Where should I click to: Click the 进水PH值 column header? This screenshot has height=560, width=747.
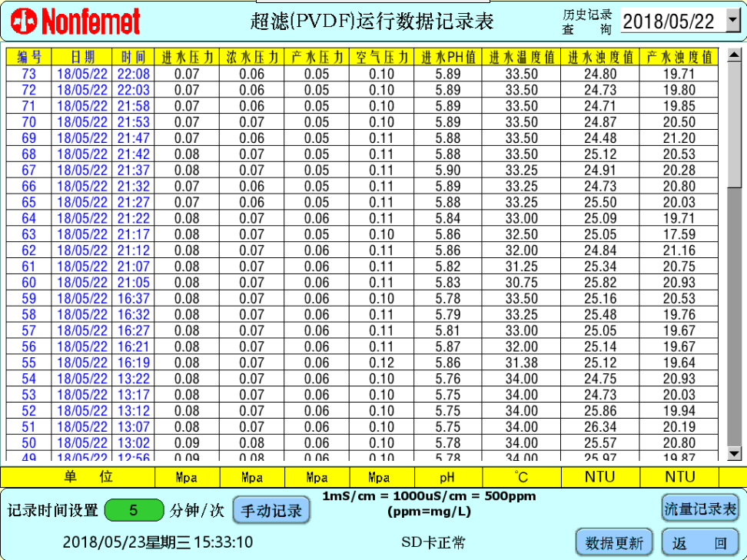point(448,58)
